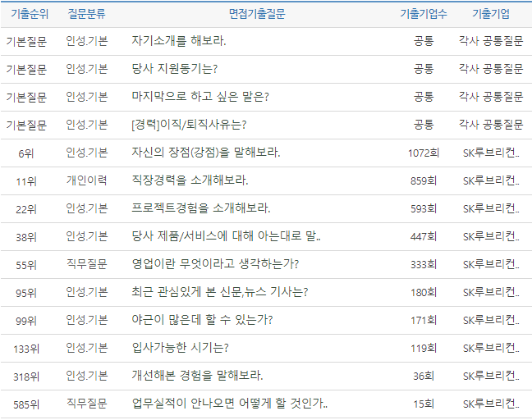This screenshot has width=532, height=420.
Task: Click SK루브리컨.. in the 585위 row
Action: (491, 404)
